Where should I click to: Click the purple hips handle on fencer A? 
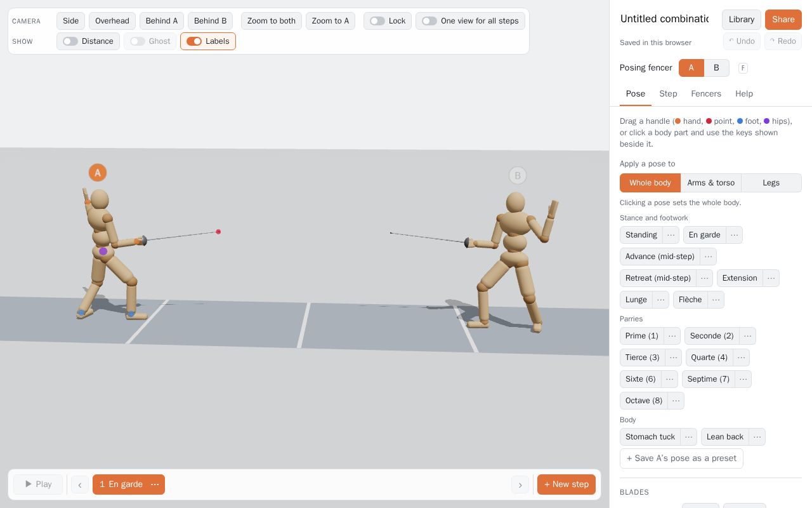[x=103, y=251]
